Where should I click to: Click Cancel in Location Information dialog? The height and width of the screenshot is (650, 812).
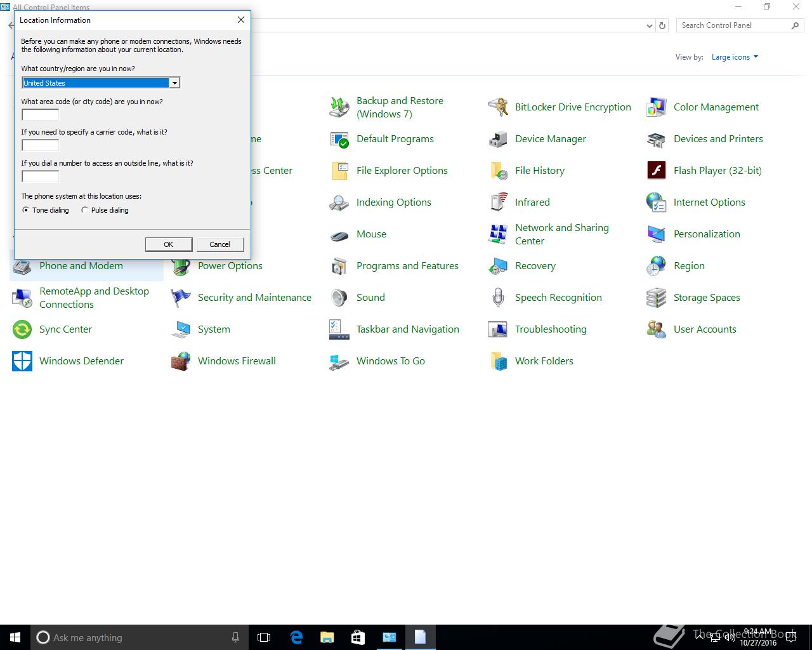pyautogui.click(x=220, y=244)
